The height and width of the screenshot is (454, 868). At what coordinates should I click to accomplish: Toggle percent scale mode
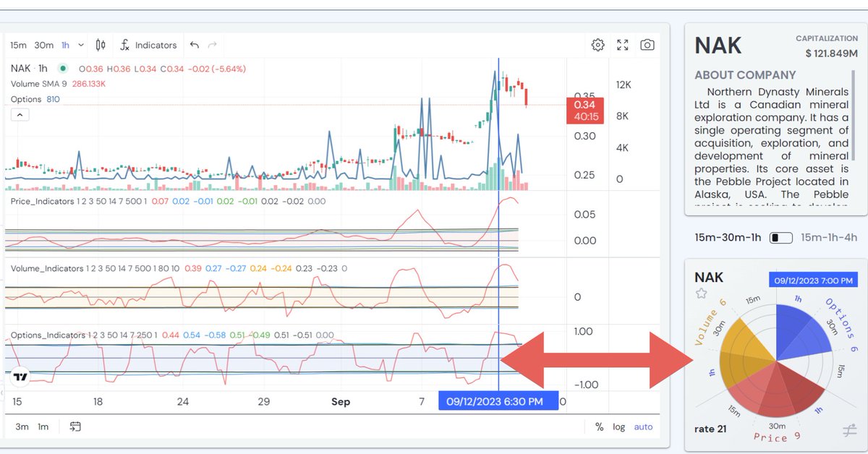coord(599,427)
